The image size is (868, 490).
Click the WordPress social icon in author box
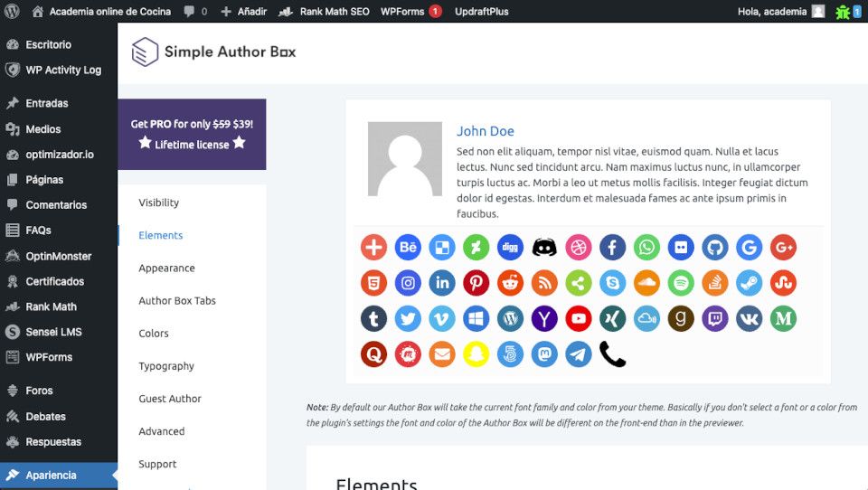[510, 318]
